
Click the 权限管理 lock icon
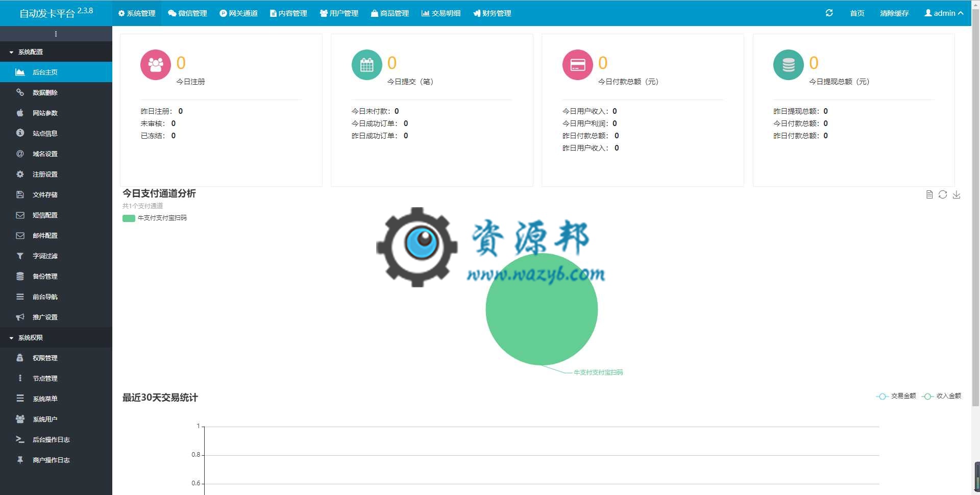click(x=20, y=358)
